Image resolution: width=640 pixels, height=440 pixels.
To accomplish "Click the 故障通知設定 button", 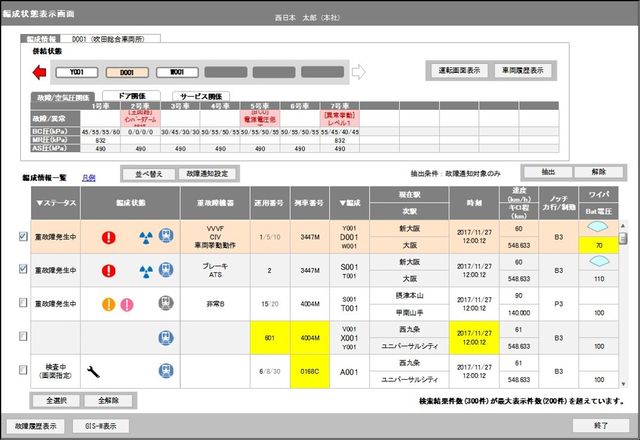I will tap(207, 174).
